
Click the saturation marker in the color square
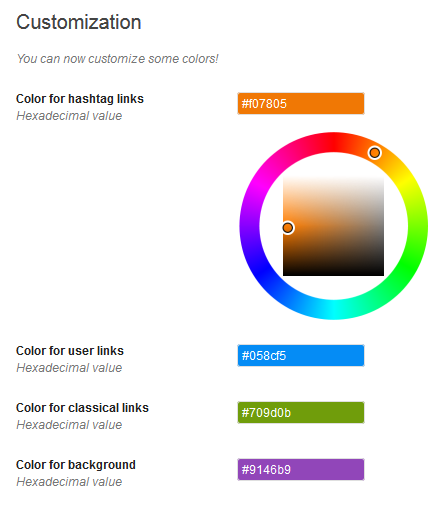point(288,228)
